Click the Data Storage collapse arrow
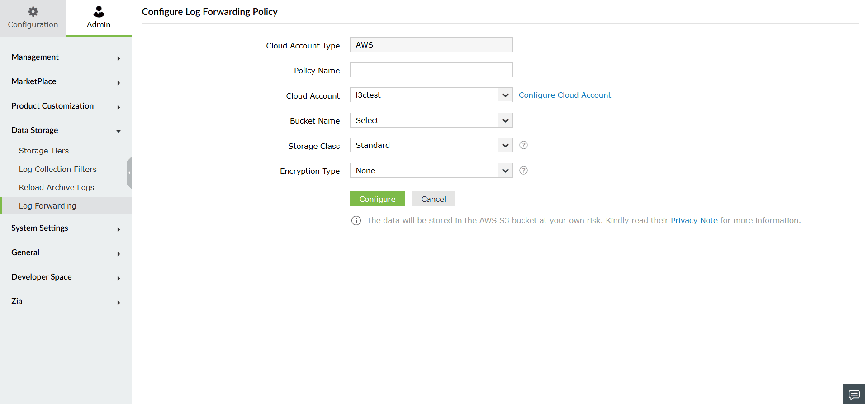The width and height of the screenshot is (868, 404). [119, 131]
